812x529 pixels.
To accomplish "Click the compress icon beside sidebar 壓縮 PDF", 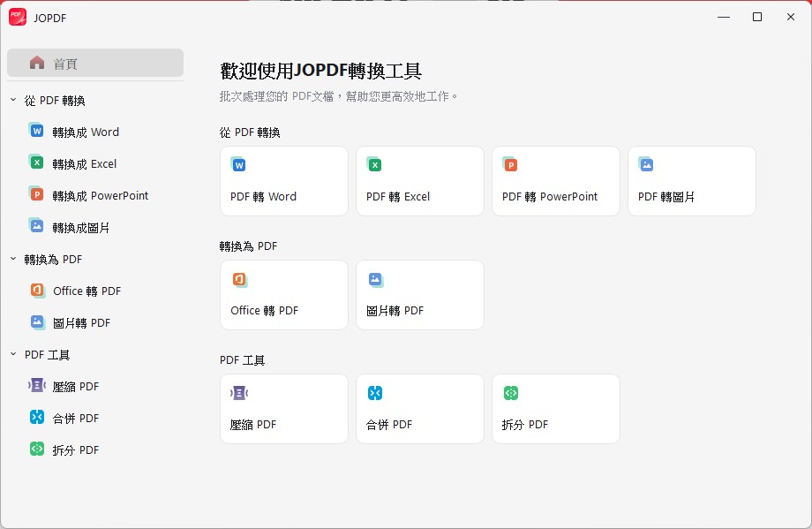I will point(37,385).
